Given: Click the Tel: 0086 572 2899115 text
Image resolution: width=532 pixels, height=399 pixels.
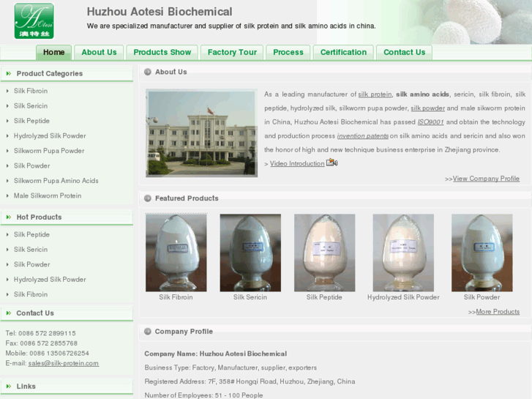Looking at the screenshot, I should 40,333.
